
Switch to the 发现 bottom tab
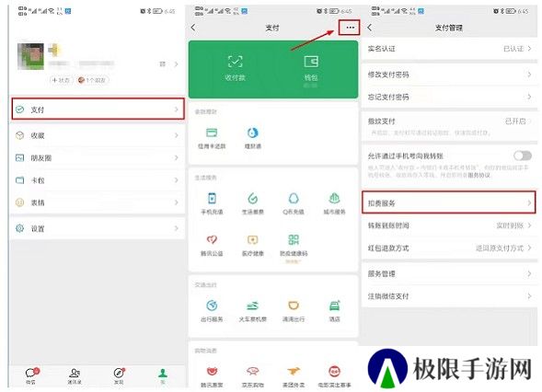(119, 375)
